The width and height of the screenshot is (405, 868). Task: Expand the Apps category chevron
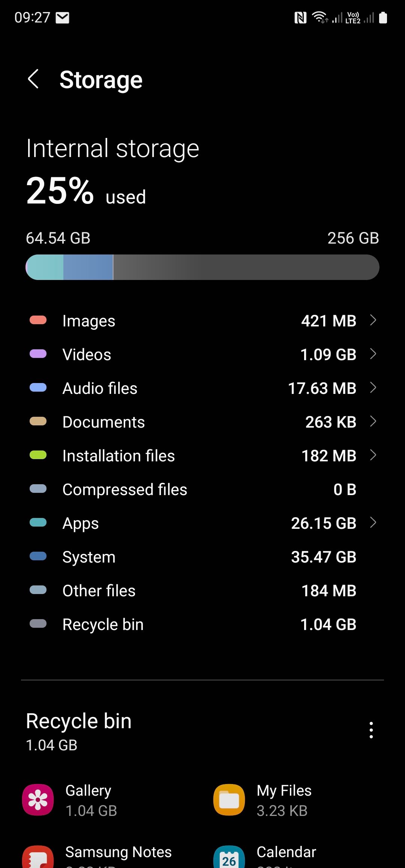(373, 523)
